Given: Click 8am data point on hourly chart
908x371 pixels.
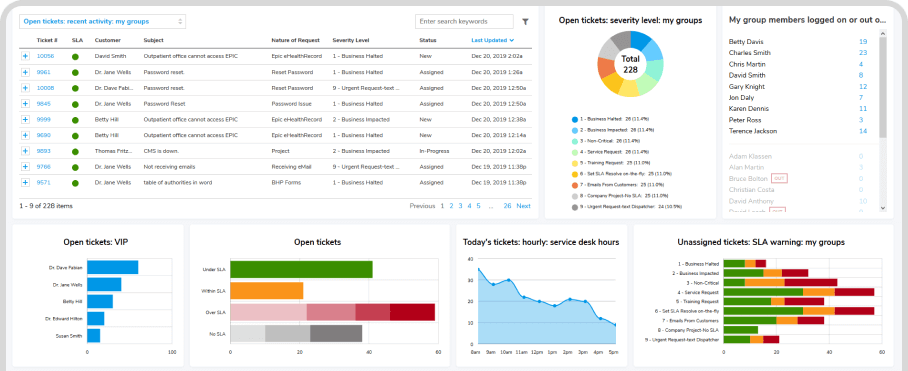Looking at the screenshot, I should 478,269.
